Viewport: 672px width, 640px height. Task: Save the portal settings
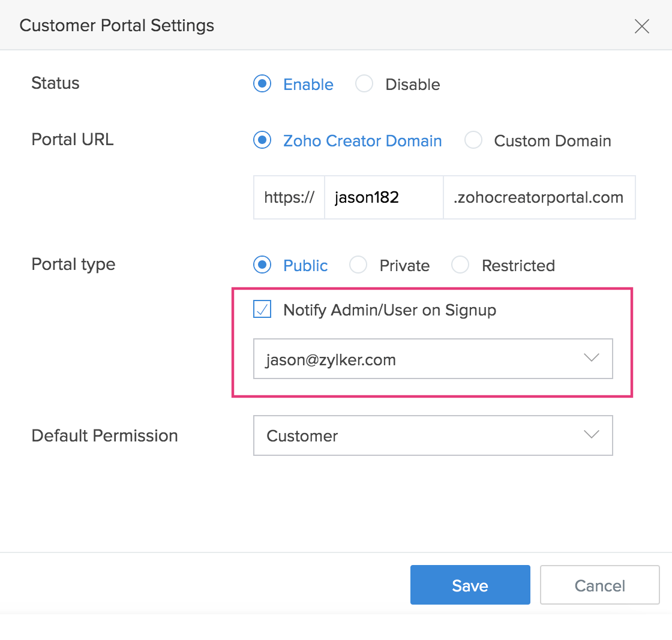(470, 585)
